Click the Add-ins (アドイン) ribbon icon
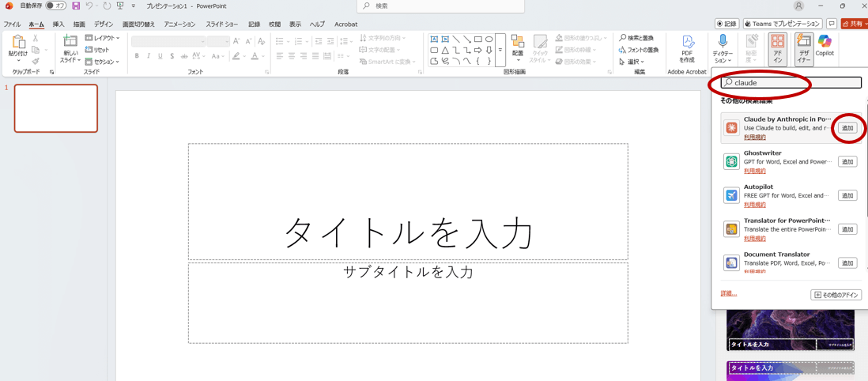Viewport: 868px width, 381px height. [x=778, y=47]
